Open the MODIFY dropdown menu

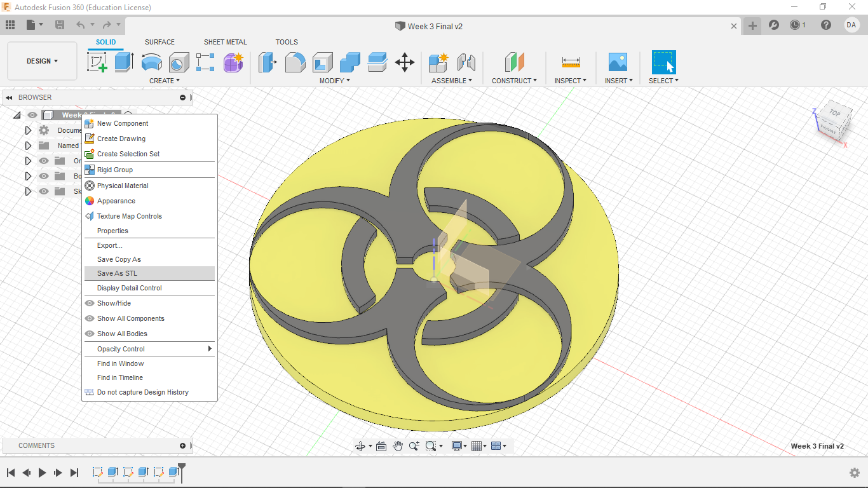(x=334, y=81)
